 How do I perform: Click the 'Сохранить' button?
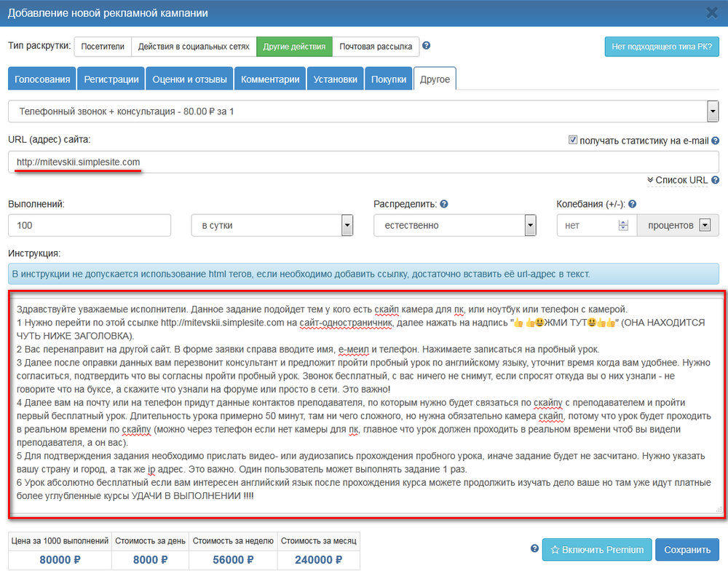coord(687,550)
